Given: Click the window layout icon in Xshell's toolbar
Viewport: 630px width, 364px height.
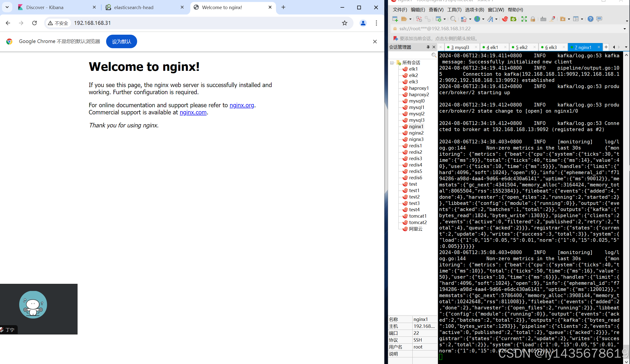Looking at the screenshot, I should [x=576, y=19].
